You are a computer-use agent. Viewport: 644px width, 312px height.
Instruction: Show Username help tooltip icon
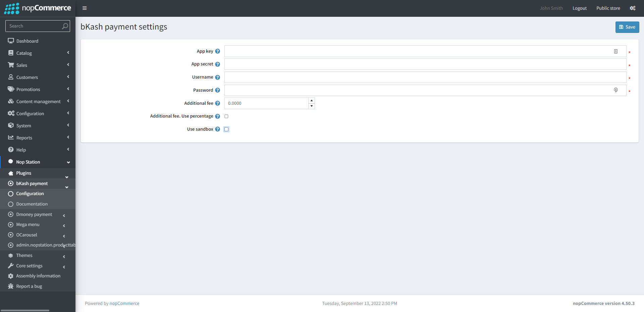tap(217, 77)
